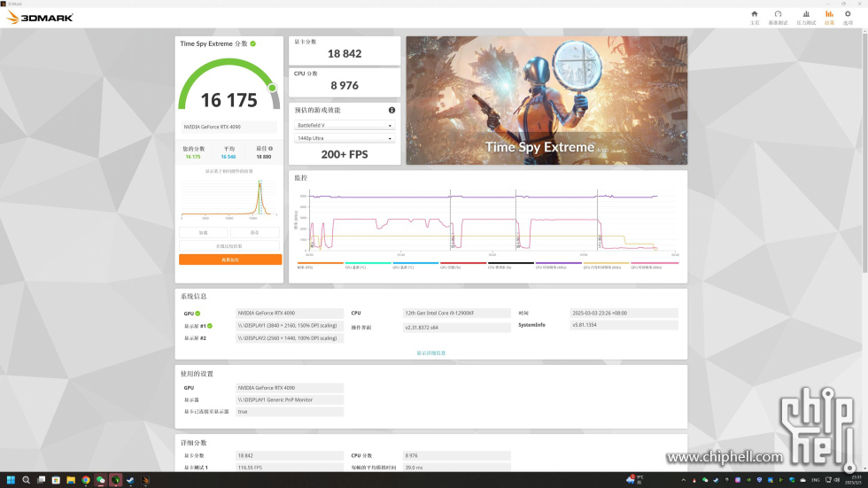Click the compare results online button

pyautogui.click(x=229, y=245)
